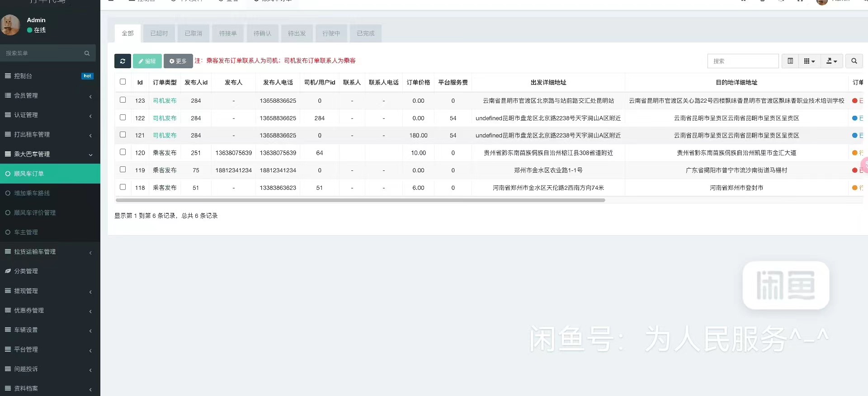Screen dimensions: 868x396
Task: Open 司机发布 link in order 122 row
Action: [165, 118]
